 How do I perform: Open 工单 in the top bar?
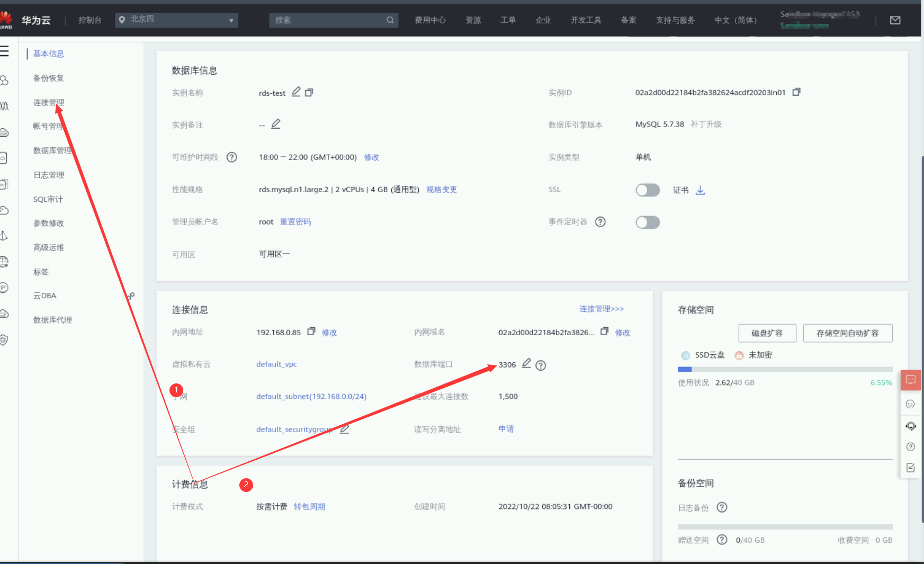[x=508, y=20]
